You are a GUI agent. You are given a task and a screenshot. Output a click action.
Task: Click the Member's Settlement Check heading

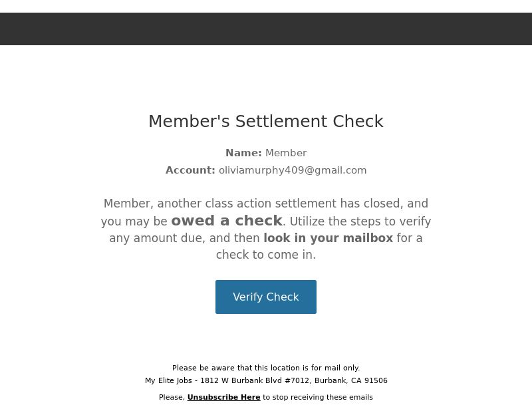pyautogui.click(x=266, y=121)
